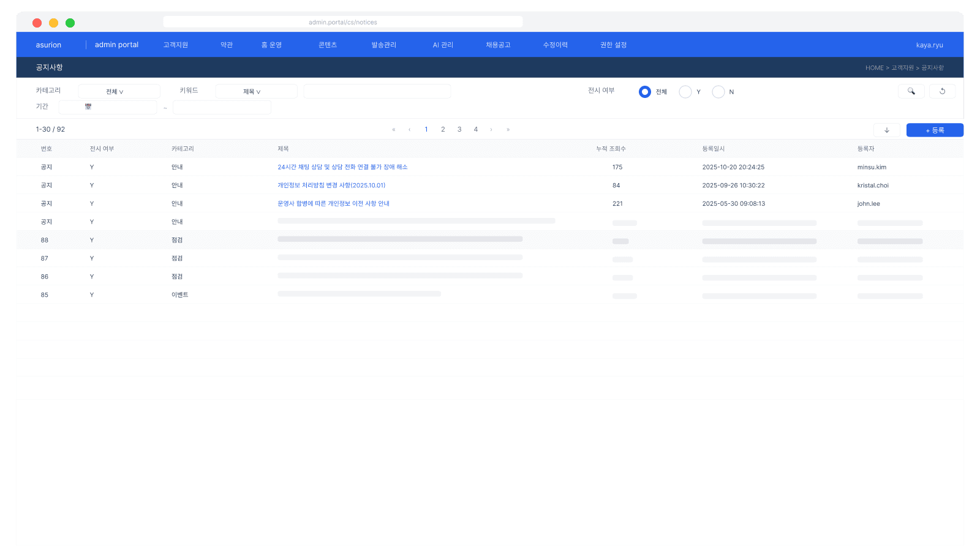Open the AI 관리 menu
The image size is (980, 551).
[443, 45]
